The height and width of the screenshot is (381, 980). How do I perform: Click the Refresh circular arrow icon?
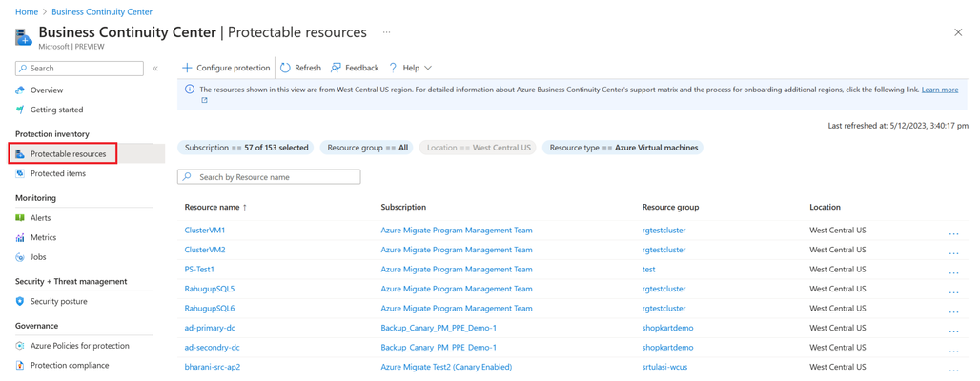pyautogui.click(x=285, y=68)
